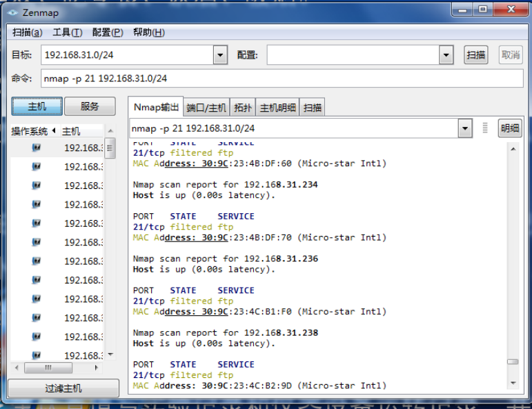Viewport: 532px width, 409px height.
Task: Click text 'Nmap scan report for 192.168.31.236'
Action: click(x=225, y=259)
